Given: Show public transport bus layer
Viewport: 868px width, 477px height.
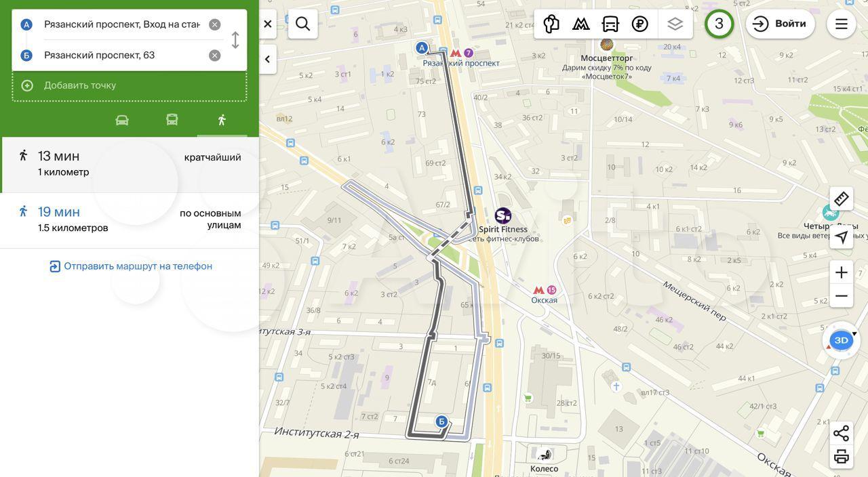Looking at the screenshot, I should (610, 24).
